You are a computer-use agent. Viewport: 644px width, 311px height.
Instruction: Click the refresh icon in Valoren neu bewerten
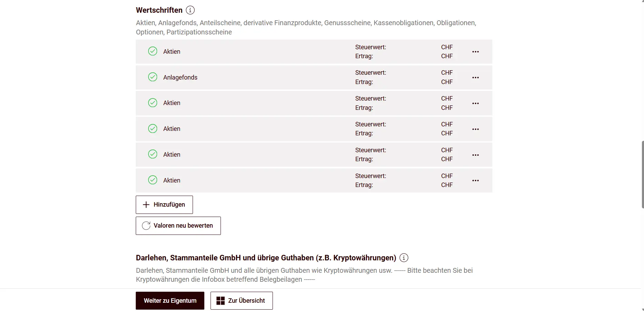click(146, 226)
